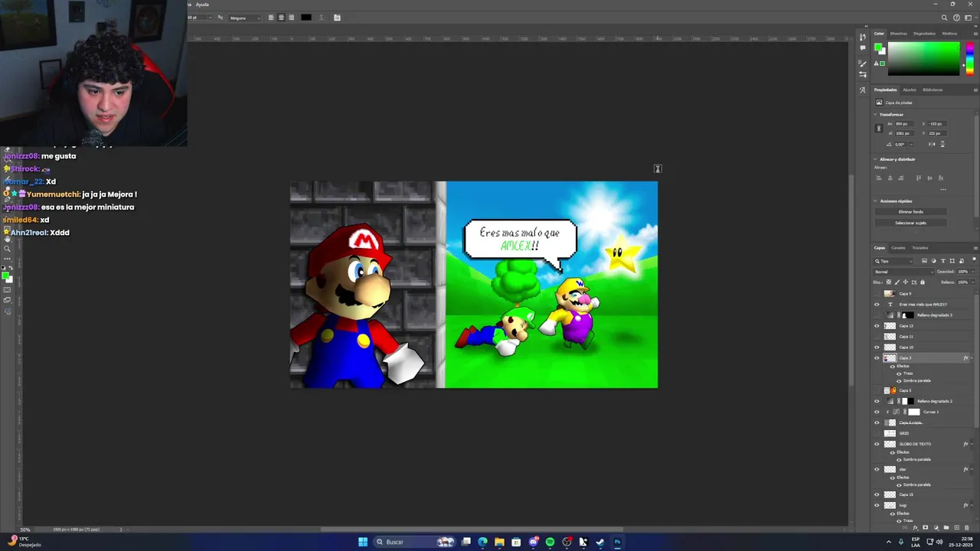Image resolution: width=980 pixels, height=551 pixels.
Task: Add new adjustment layer icon
Action: (x=936, y=527)
